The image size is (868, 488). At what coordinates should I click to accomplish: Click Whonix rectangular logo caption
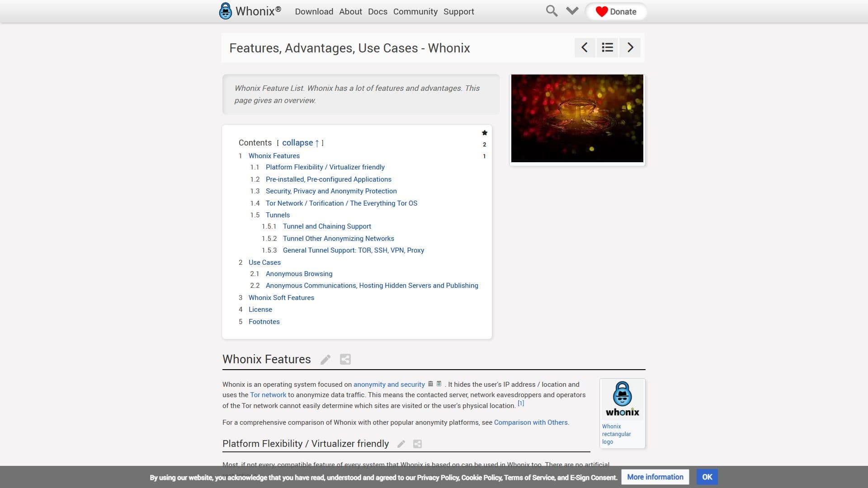coord(616,434)
